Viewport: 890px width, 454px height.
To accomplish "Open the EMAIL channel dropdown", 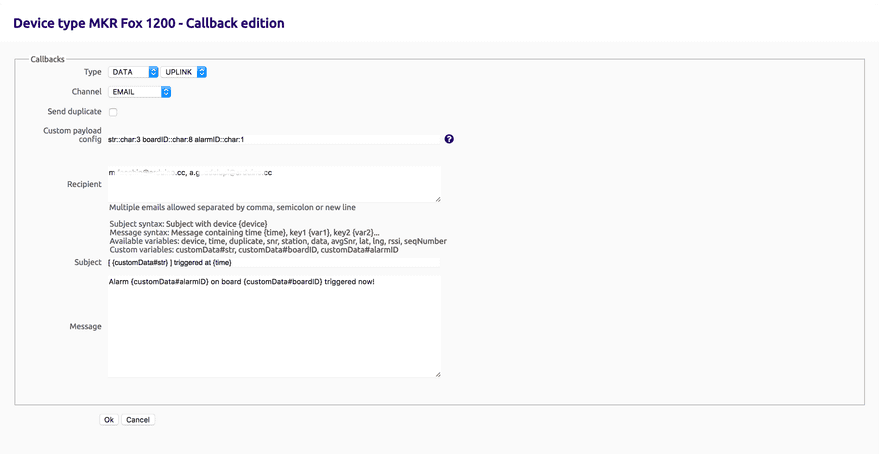I will pos(139,92).
